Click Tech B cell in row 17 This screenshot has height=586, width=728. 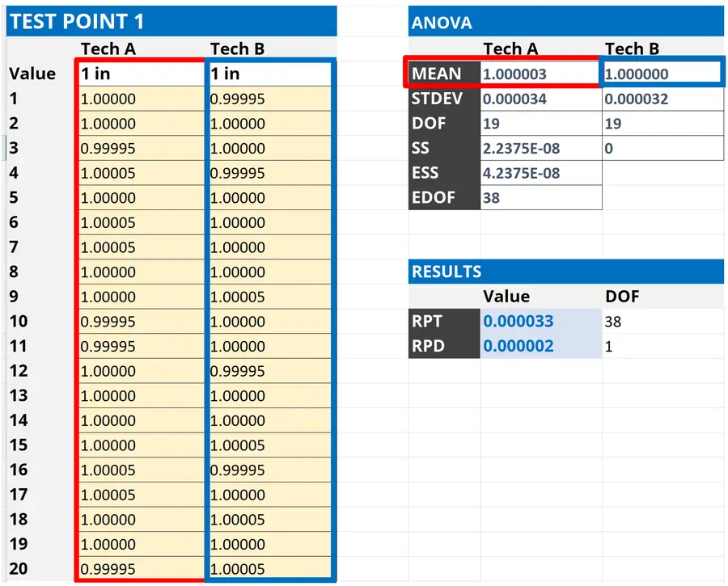pyautogui.click(x=270, y=495)
